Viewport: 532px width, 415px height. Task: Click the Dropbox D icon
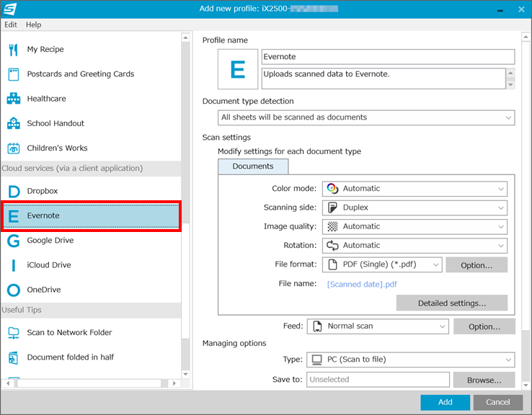(14, 191)
